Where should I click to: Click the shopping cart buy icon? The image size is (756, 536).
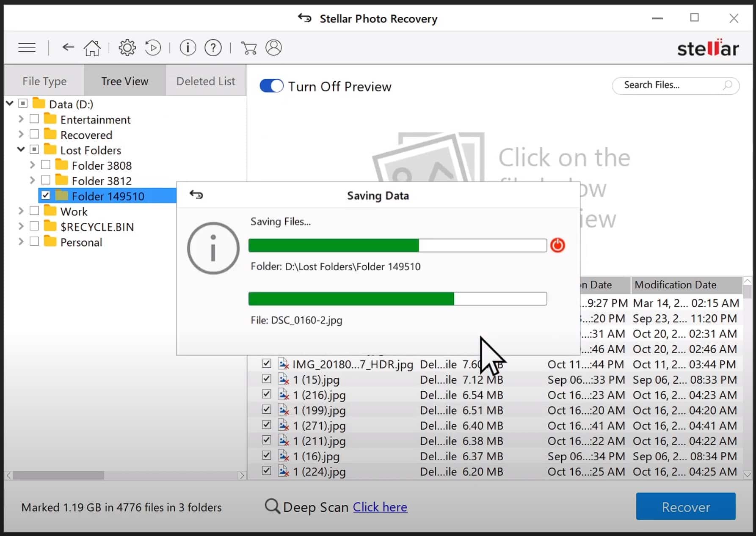248,48
